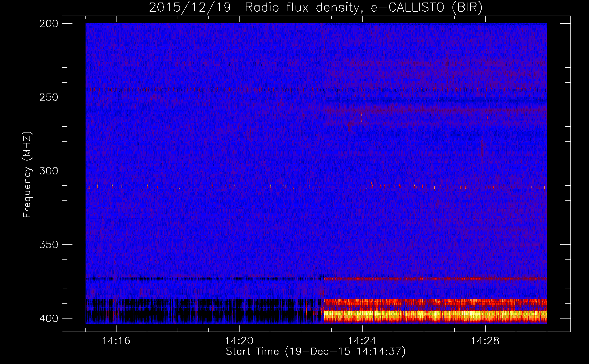
Task: Click the 'Frequency (MHZ)' axis label
Action: click(27, 175)
